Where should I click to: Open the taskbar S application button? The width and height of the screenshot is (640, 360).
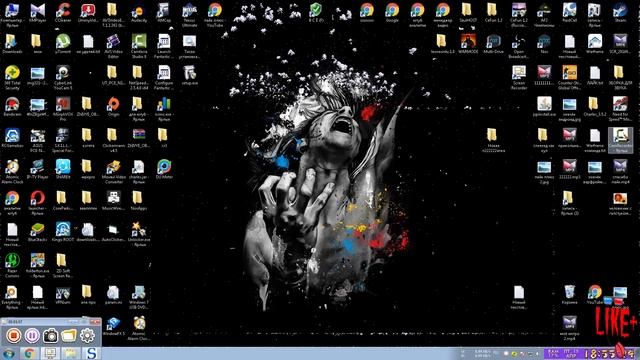pos(91,353)
